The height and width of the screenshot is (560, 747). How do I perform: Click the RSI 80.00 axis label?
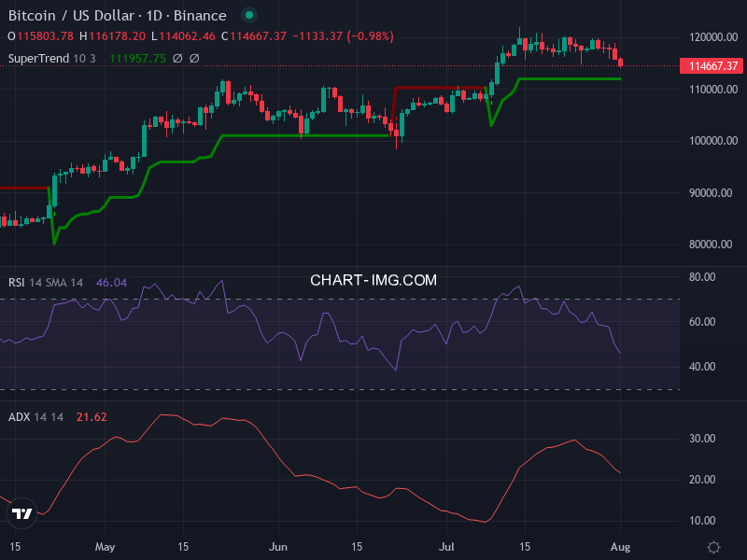[702, 277]
